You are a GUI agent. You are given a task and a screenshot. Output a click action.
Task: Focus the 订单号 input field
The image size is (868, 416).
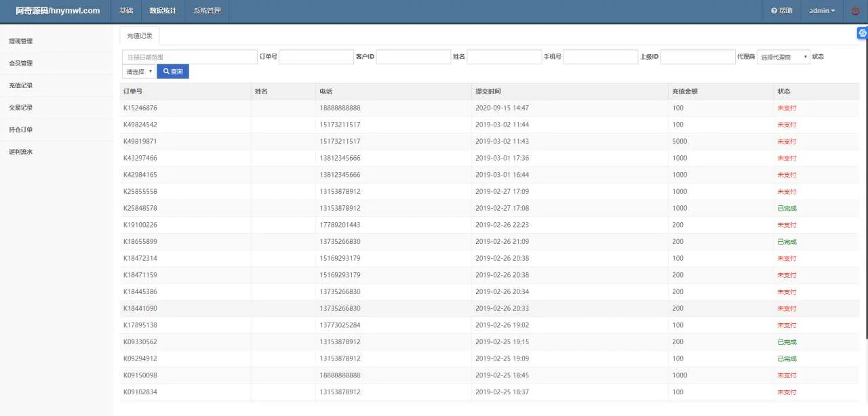click(315, 57)
